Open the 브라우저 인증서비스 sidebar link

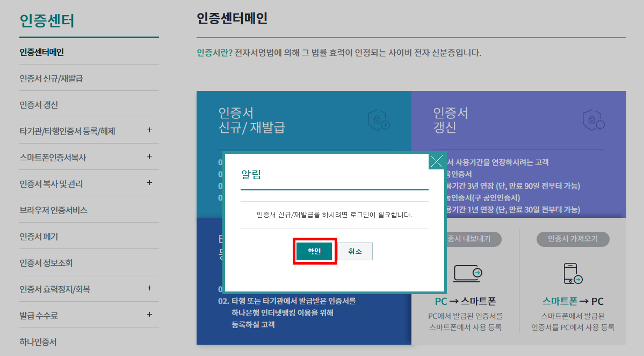[50, 210]
